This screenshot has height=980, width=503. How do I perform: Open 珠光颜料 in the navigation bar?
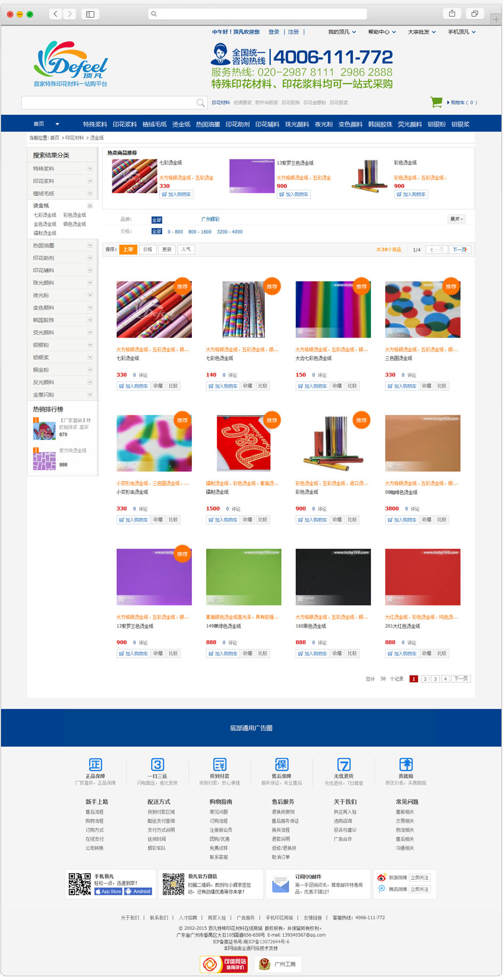(x=297, y=124)
